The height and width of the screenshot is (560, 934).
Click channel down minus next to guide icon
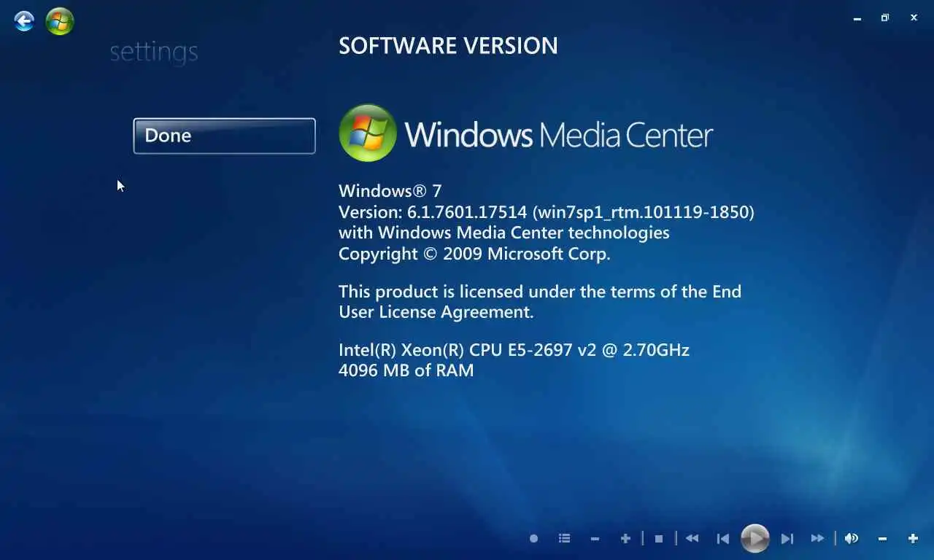click(x=595, y=538)
